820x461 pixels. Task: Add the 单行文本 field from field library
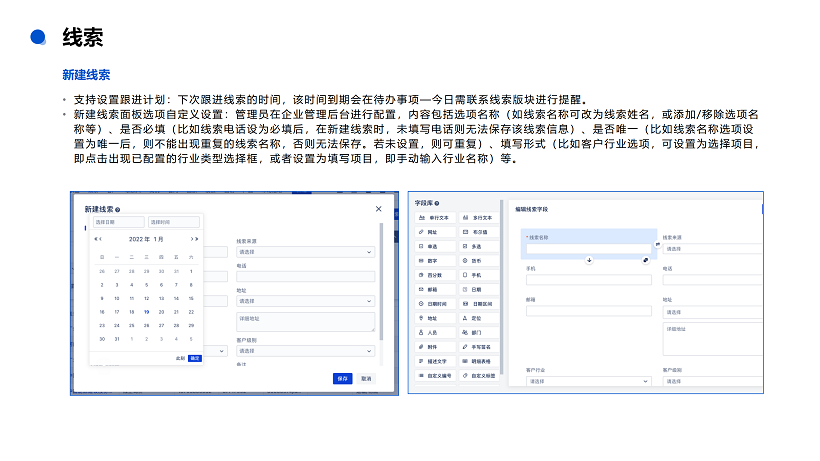click(435, 217)
